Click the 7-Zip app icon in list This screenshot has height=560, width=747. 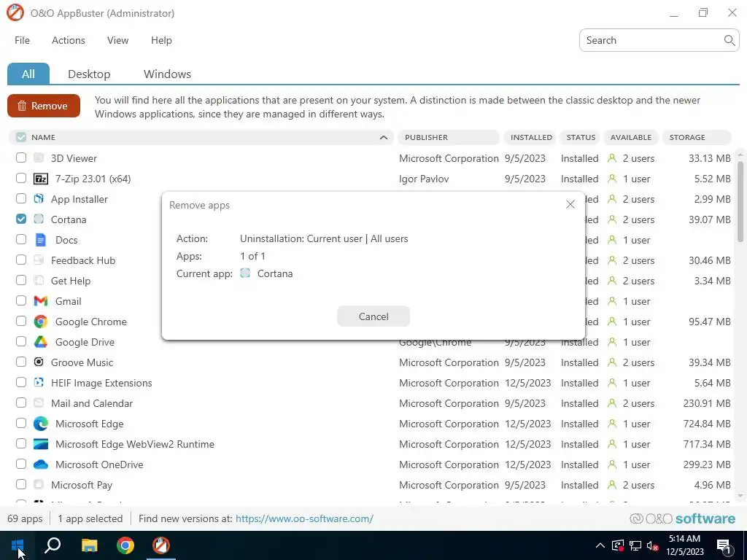(x=41, y=179)
